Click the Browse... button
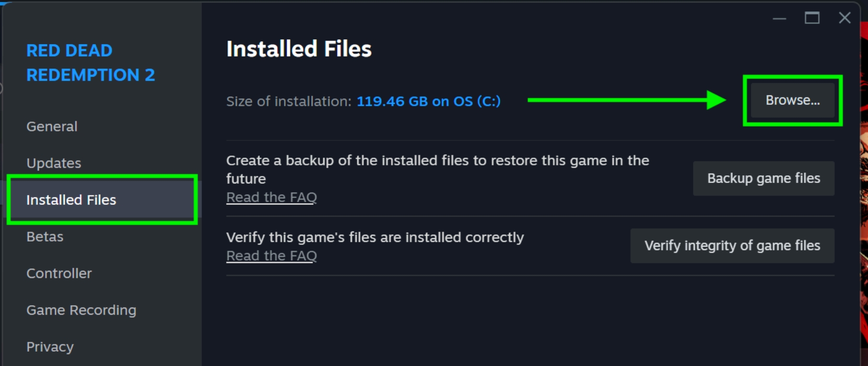868x366 pixels. [793, 101]
